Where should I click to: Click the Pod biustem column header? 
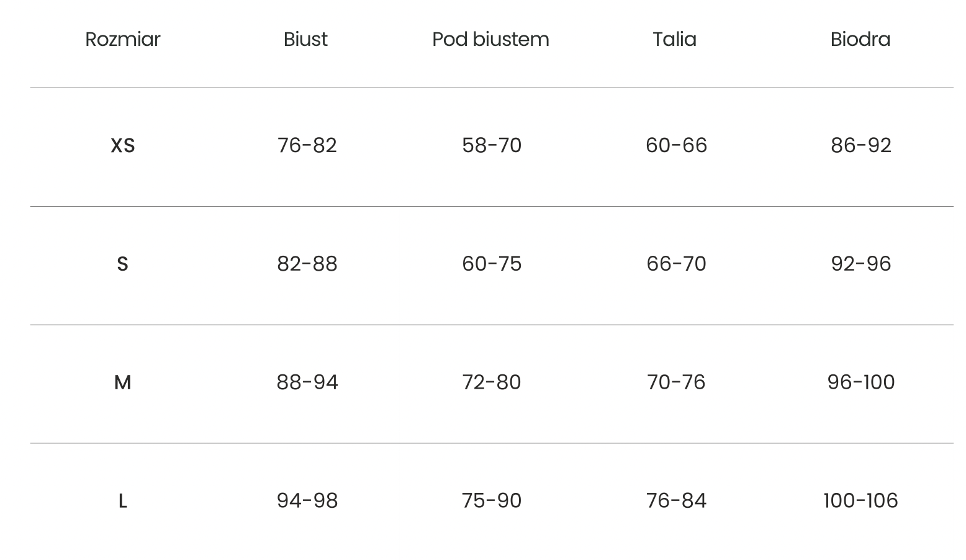(x=490, y=39)
